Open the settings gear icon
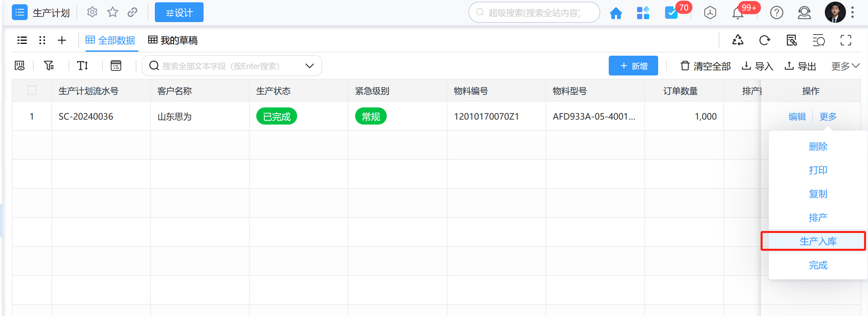868x316 pixels. click(92, 13)
